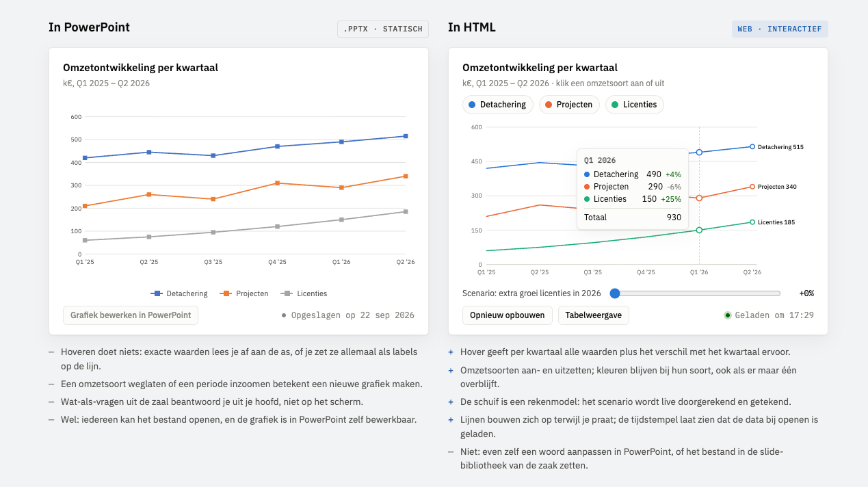Click the Q1 '26 Detachering point in HTML chart
868x487 pixels.
point(699,153)
